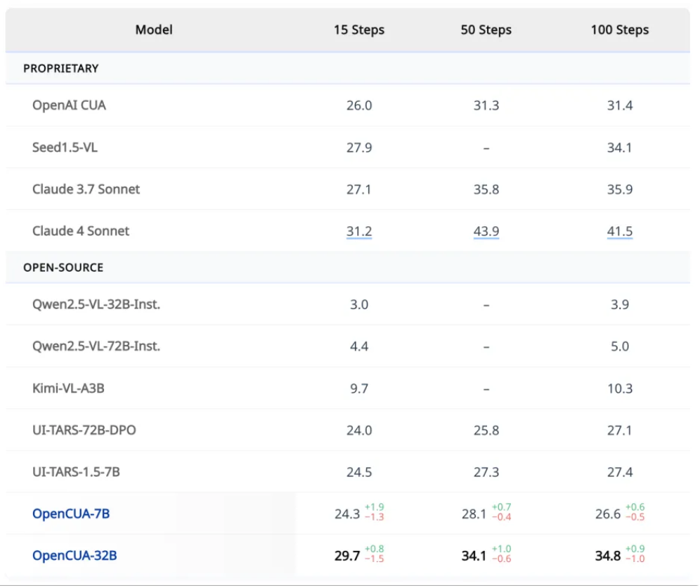
Task: Click UI-TARS-72B-DPO's 27.1 score
Action: pos(620,430)
